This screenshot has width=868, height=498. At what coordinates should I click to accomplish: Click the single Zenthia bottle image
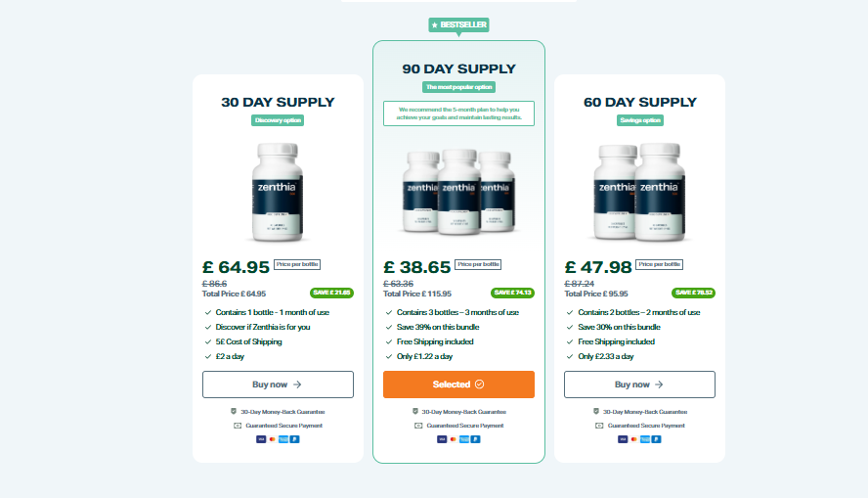pyautogui.click(x=278, y=192)
